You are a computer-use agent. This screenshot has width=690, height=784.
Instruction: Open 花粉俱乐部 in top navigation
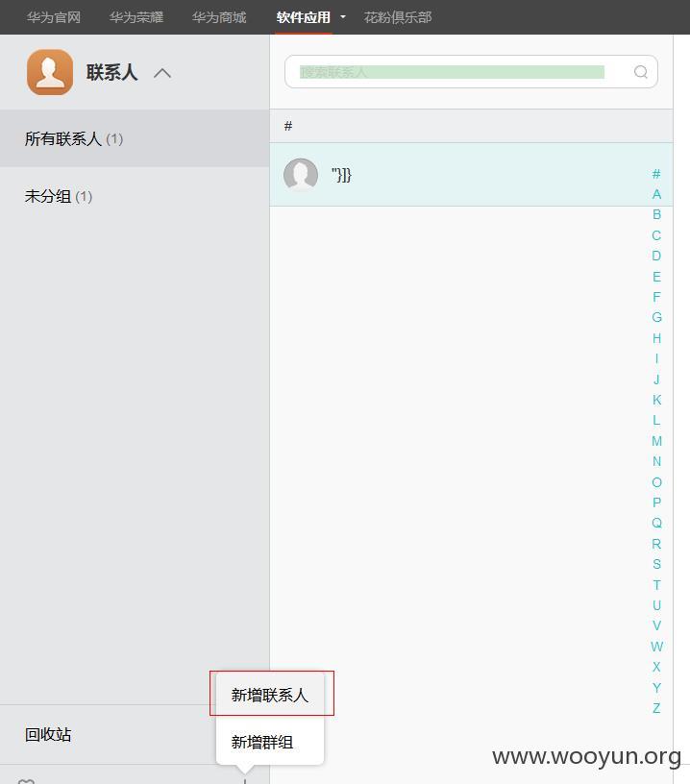point(398,17)
